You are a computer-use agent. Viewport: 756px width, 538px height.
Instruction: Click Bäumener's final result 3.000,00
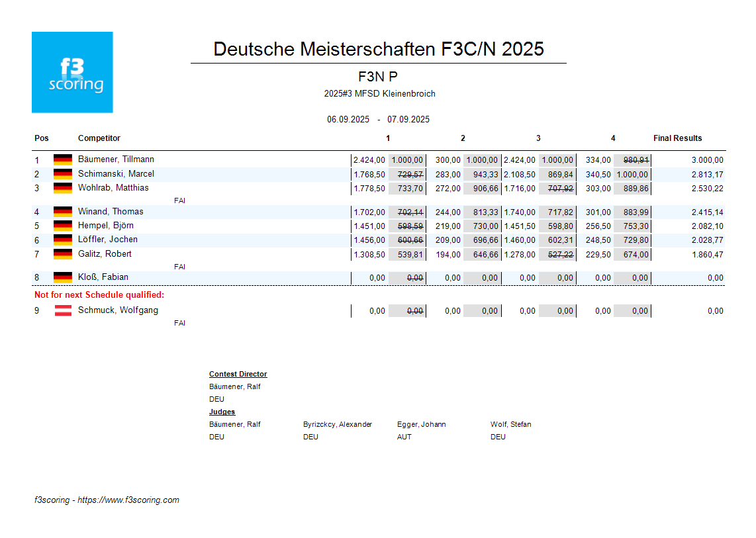707,160
